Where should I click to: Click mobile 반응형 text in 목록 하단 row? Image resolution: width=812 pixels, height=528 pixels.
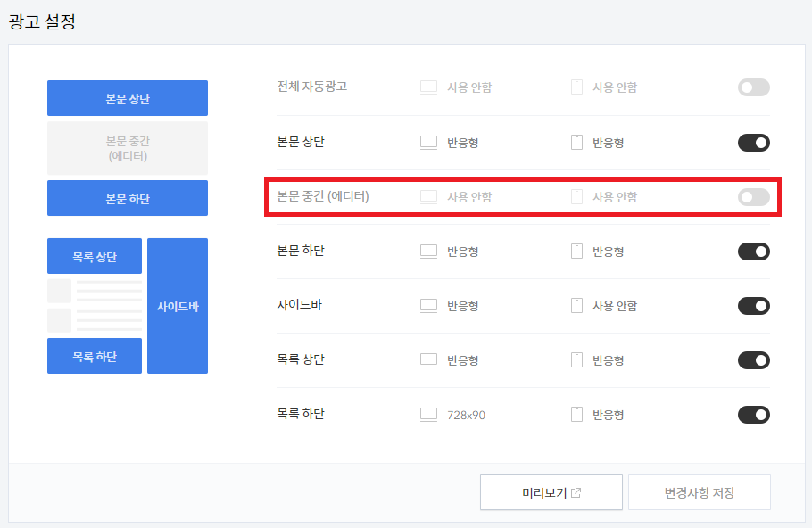608,415
